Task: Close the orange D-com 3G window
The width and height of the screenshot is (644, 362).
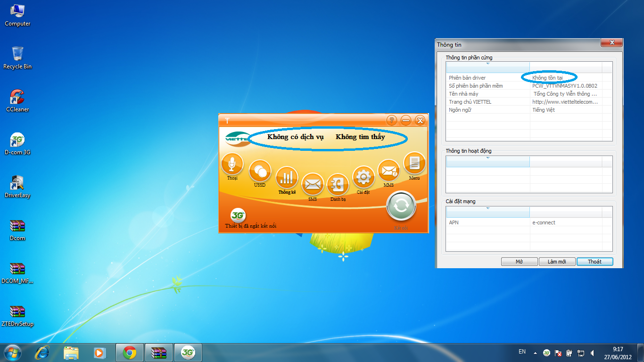Action: [x=420, y=121]
